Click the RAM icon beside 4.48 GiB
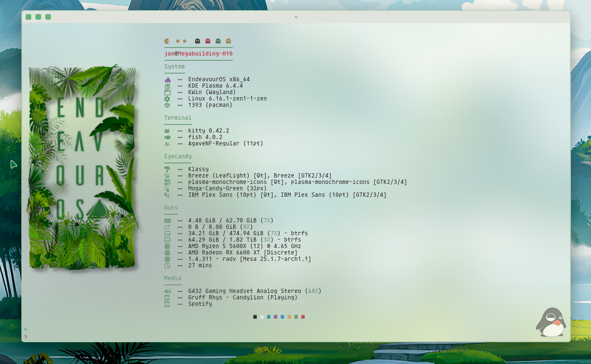Screen dimensions: 591x364 pyautogui.click(x=167, y=221)
